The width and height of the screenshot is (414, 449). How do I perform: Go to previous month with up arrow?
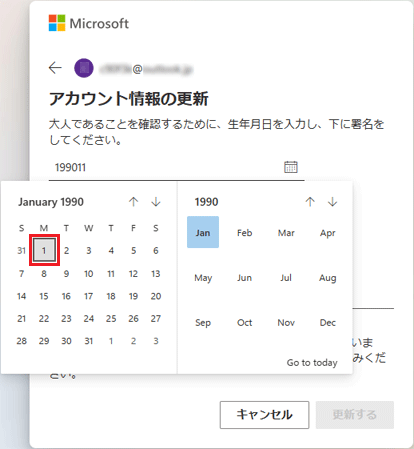point(133,202)
